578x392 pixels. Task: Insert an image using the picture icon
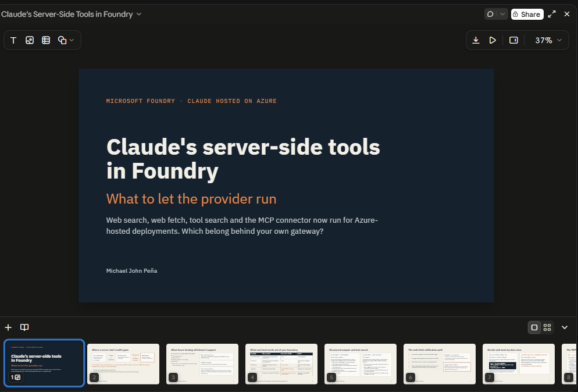(30, 40)
